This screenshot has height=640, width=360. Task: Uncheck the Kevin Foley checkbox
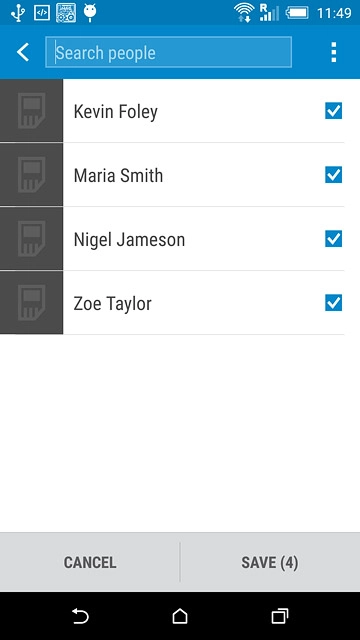point(333,111)
